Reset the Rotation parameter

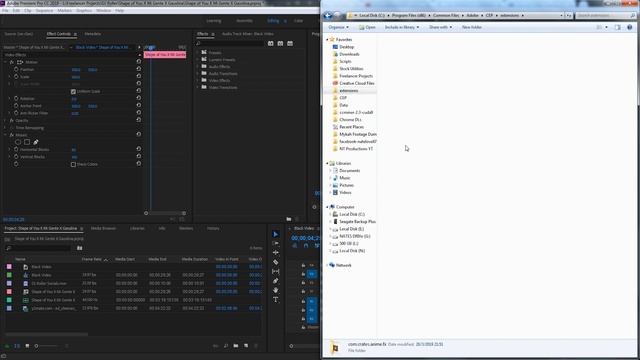coord(139,98)
